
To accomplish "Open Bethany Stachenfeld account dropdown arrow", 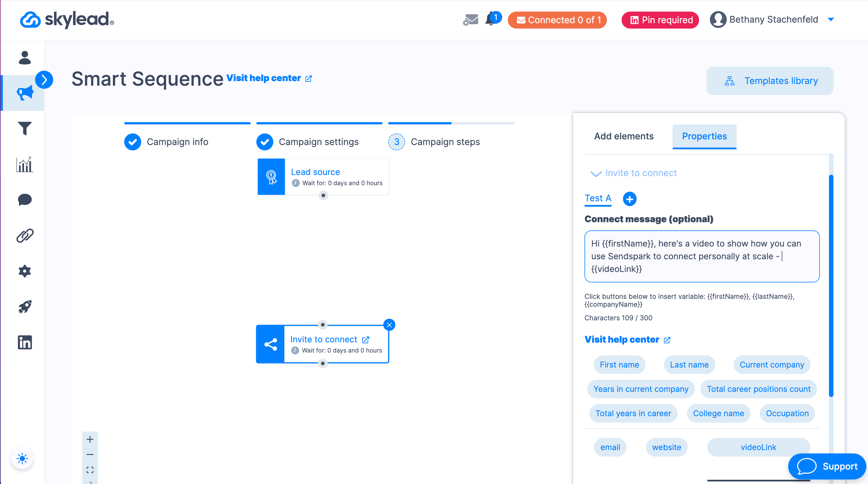I will tap(831, 20).
